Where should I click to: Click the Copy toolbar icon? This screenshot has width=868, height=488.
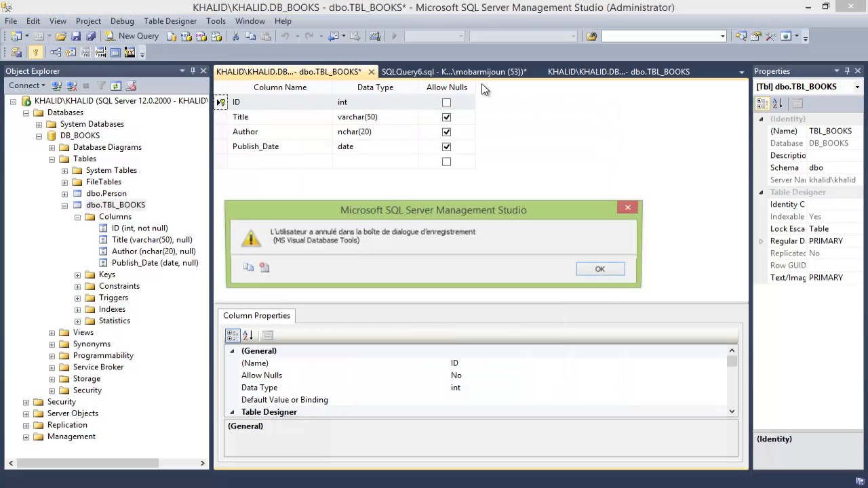click(x=251, y=36)
